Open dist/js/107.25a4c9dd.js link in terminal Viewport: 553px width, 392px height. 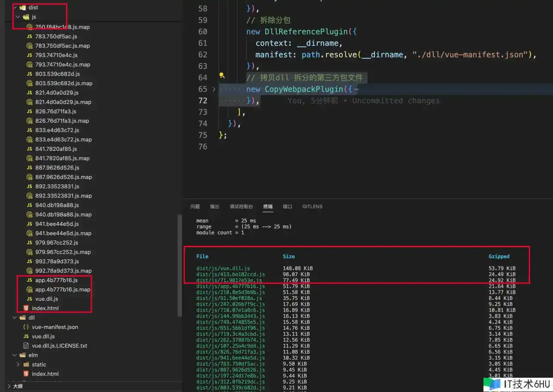pos(230,346)
